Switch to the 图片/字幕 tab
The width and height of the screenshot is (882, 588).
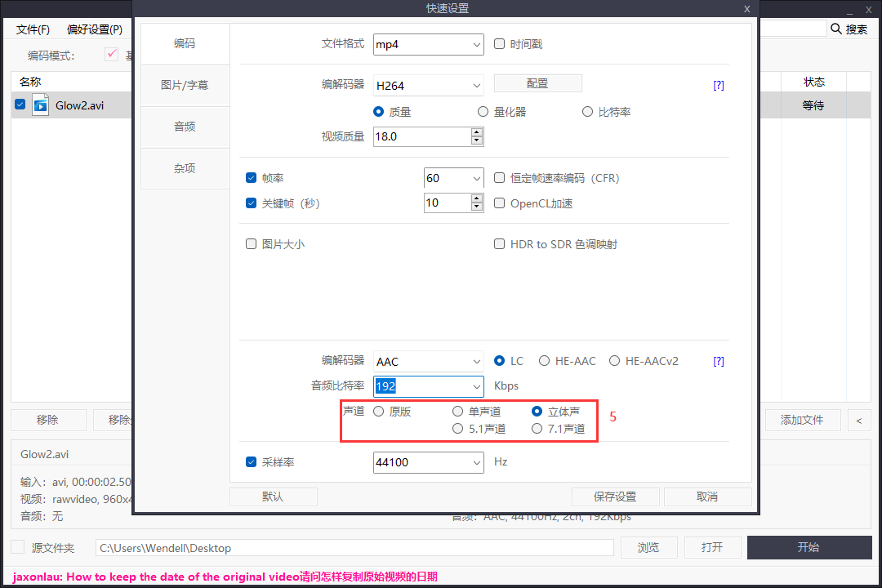click(185, 85)
